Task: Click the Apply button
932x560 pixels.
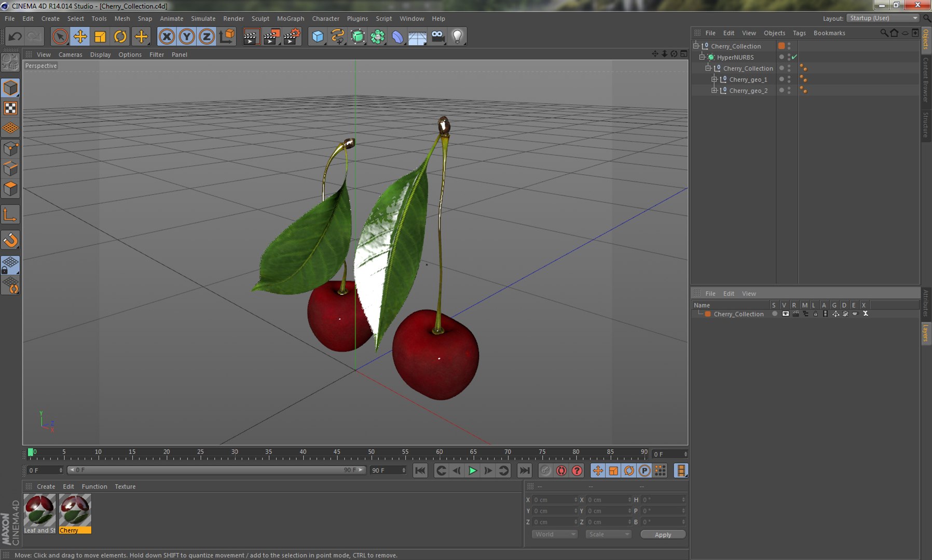Action: [x=663, y=535]
